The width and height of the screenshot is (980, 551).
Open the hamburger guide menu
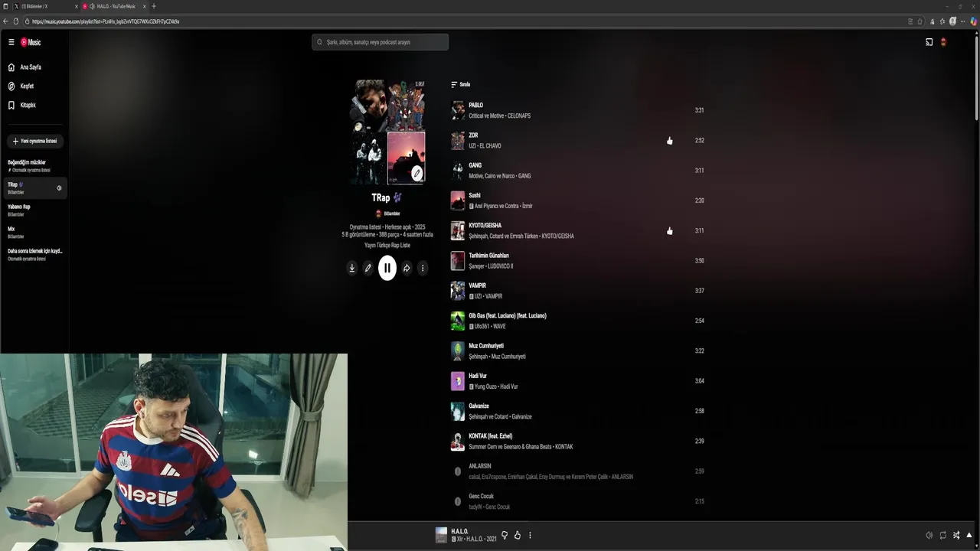point(11,42)
